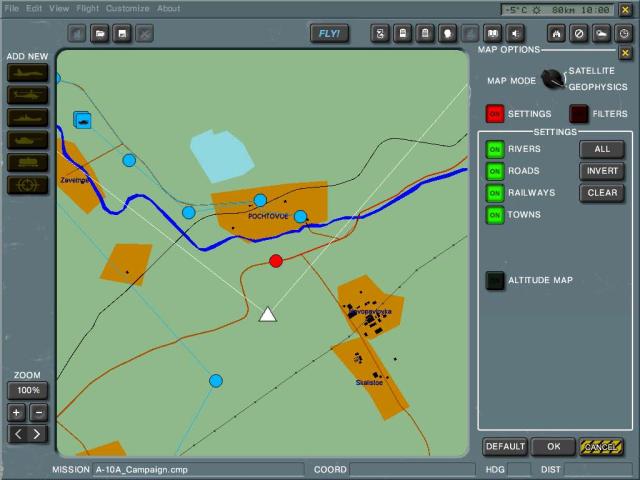Toggle the Railways ON switch
This screenshot has width=640, height=480.
(x=494, y=193)
